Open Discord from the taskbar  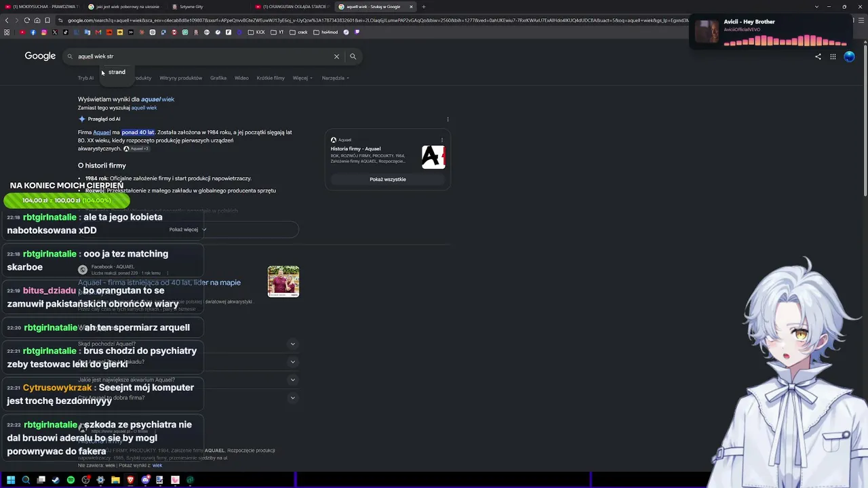click(145, 480)
